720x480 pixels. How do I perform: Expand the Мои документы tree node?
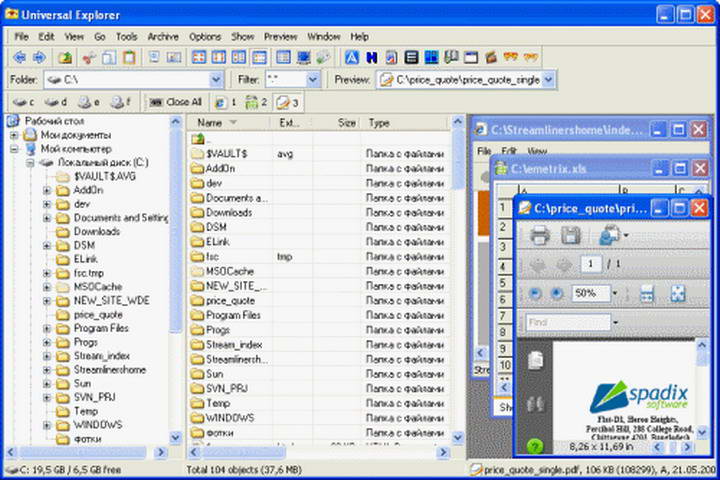click(14, 135)
